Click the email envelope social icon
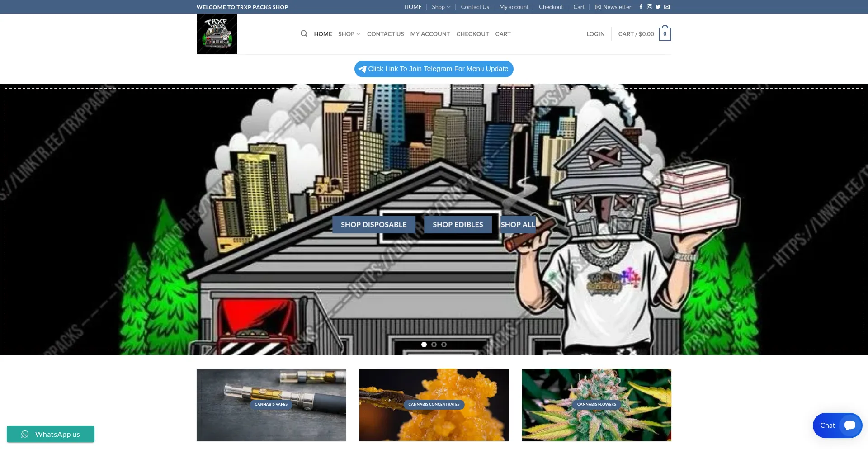This screenshot has height=449, width=868. coord(667,7)
